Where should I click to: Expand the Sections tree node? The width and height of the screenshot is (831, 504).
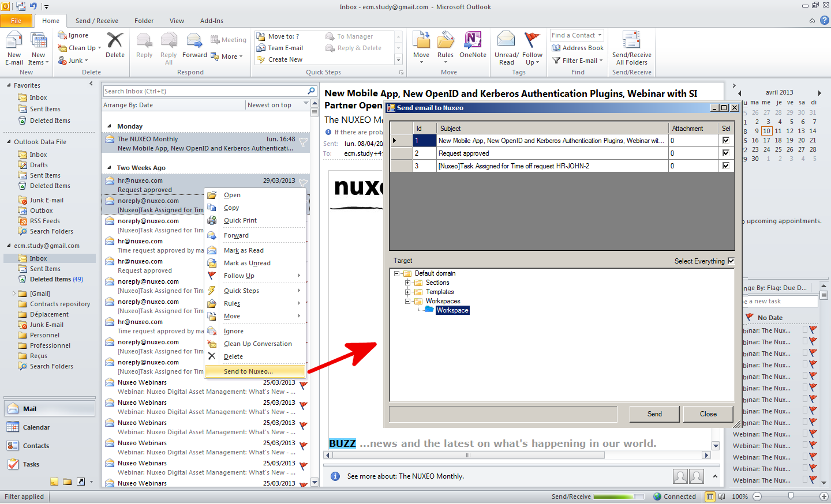pyautogui.click(x=407, y=283)
